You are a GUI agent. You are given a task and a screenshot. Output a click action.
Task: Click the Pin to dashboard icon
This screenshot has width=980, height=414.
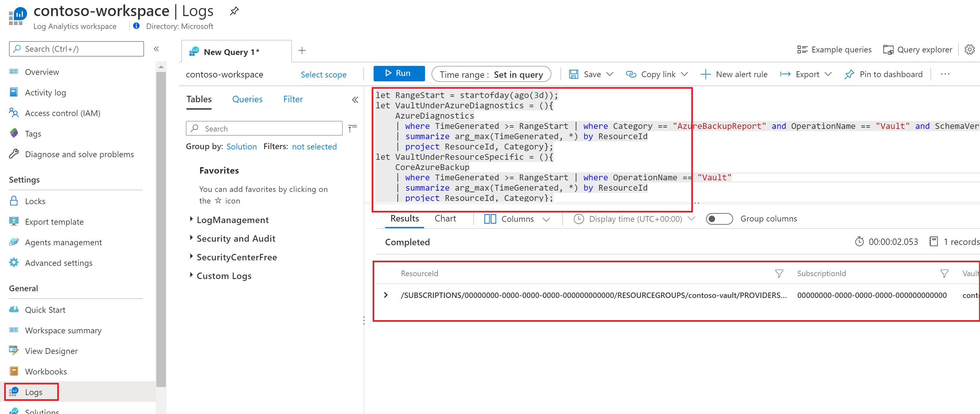coord(850,74)
